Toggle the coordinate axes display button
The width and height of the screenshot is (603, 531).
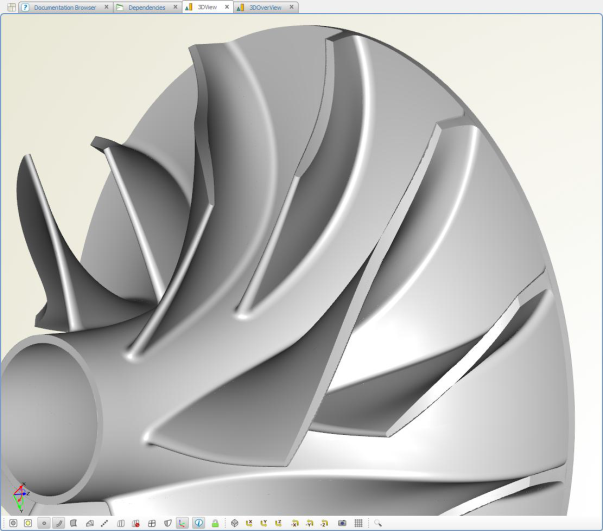click(x=182, y=523)
